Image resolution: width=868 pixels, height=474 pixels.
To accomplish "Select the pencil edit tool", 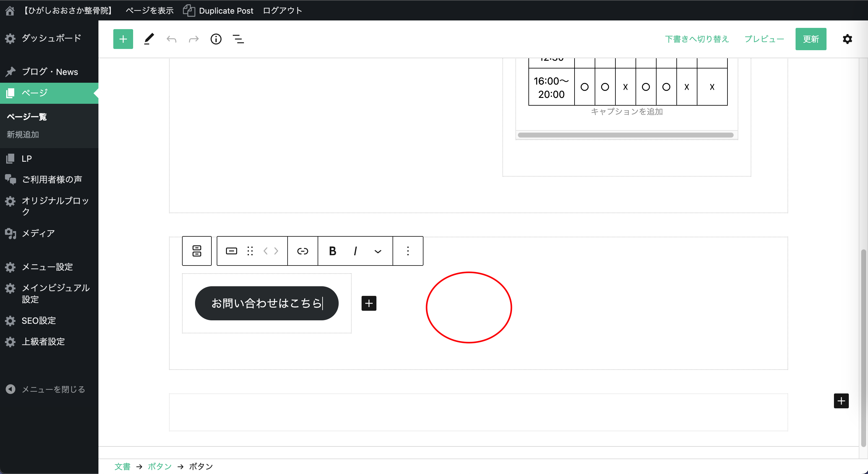I will 149,39.
